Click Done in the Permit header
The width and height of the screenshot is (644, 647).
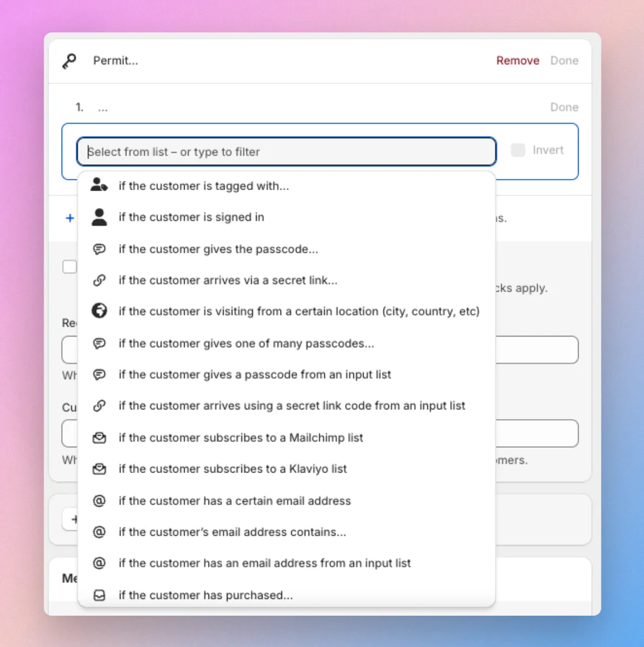pyautogui.click(x=565, y=60)
